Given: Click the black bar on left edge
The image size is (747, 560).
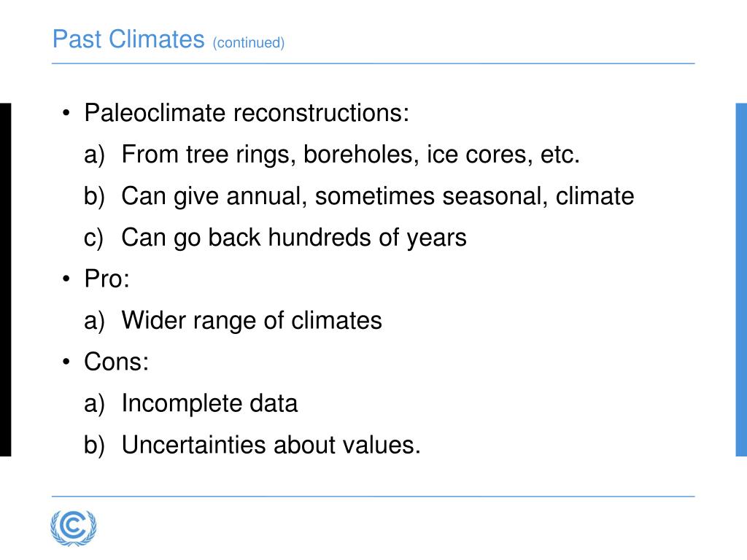Looking at the screenshot, I should pos(5,279).
